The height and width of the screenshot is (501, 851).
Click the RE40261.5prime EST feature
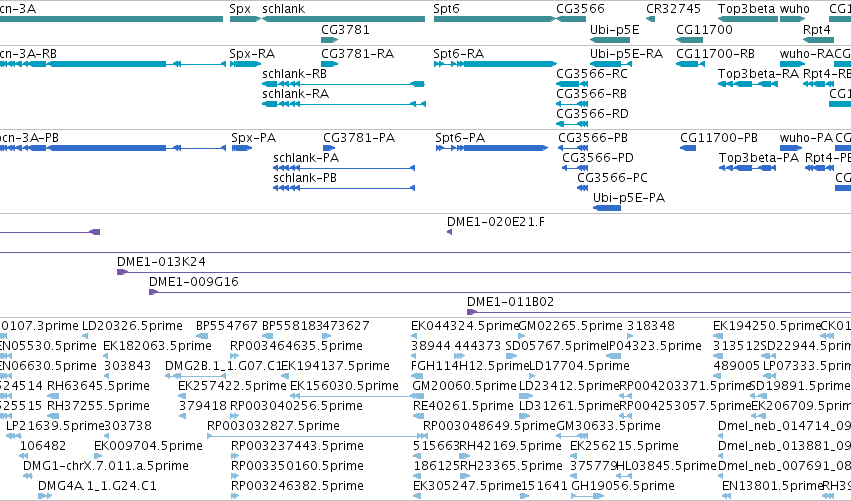[x=418, y=416]
